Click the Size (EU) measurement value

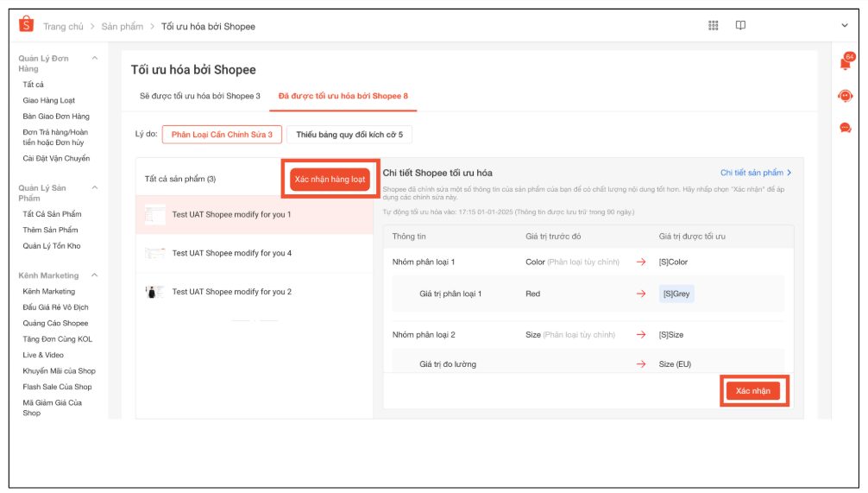tap(675, 364)
